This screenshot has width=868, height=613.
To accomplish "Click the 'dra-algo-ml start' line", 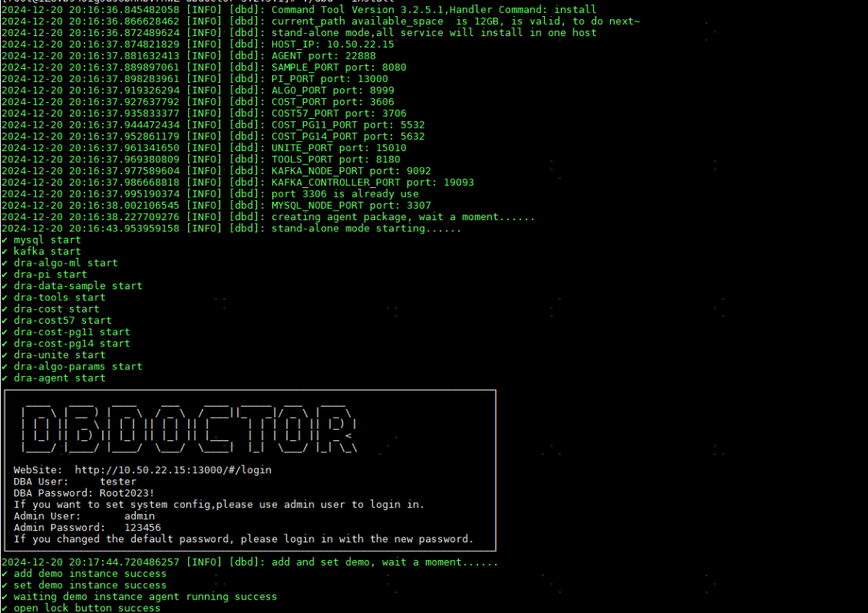I will [x=59, y=263].
